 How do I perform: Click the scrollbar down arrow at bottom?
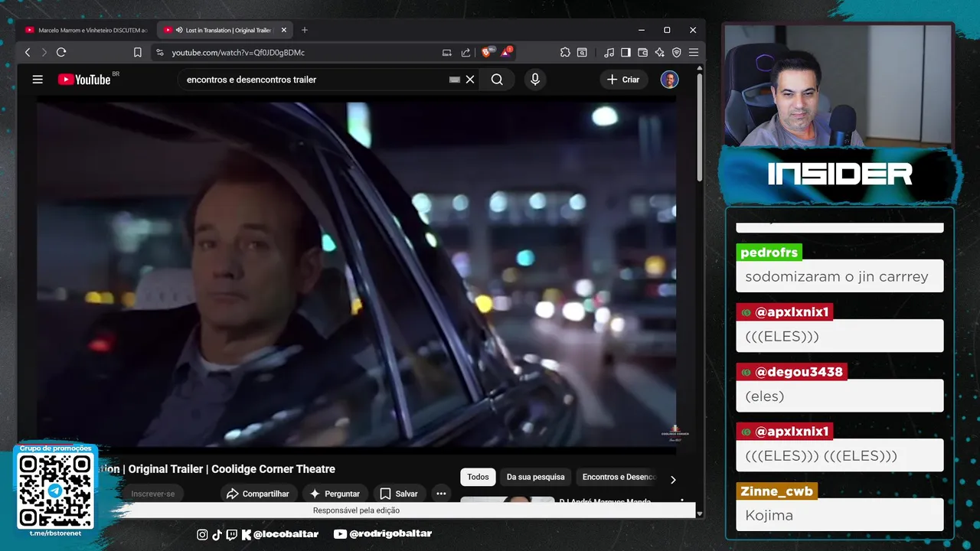point(700,514)
